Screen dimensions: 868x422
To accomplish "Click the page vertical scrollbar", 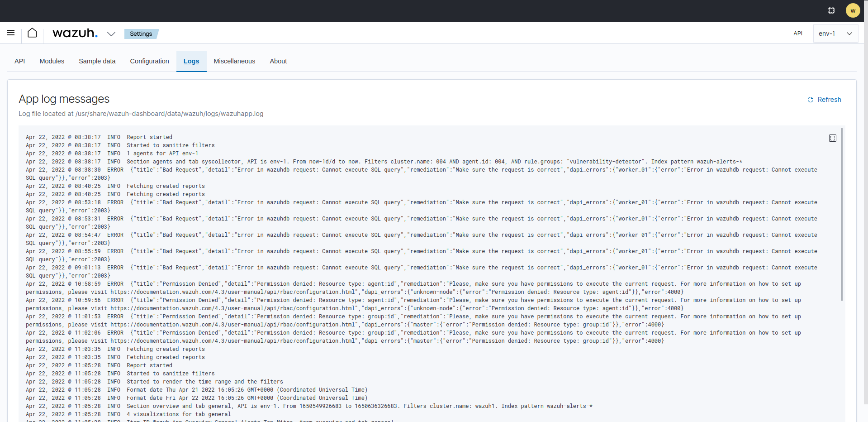I will [866, 202].
